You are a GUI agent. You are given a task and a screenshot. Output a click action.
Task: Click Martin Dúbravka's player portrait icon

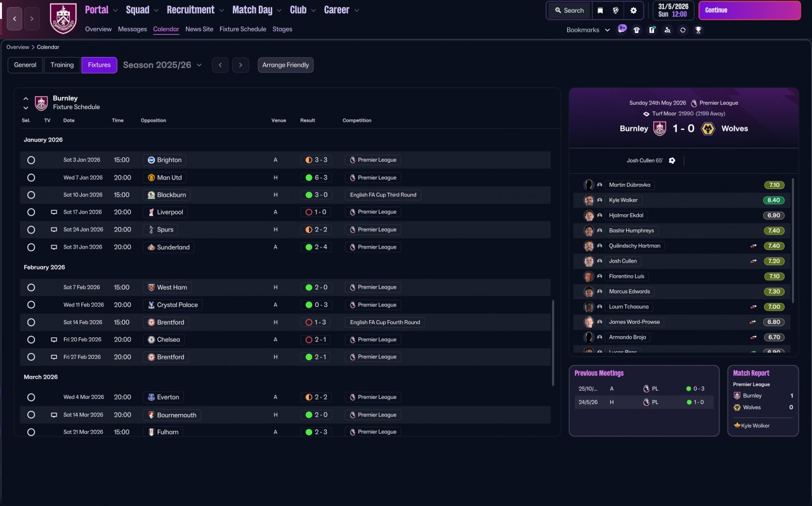pyautogui.click(x=589, y=185)
